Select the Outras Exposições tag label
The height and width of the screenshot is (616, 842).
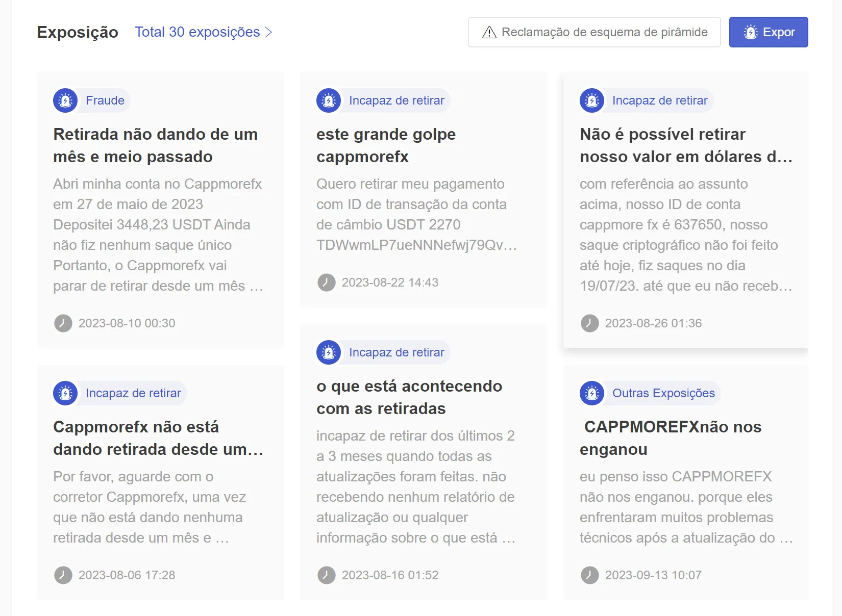tap(663, 393)
